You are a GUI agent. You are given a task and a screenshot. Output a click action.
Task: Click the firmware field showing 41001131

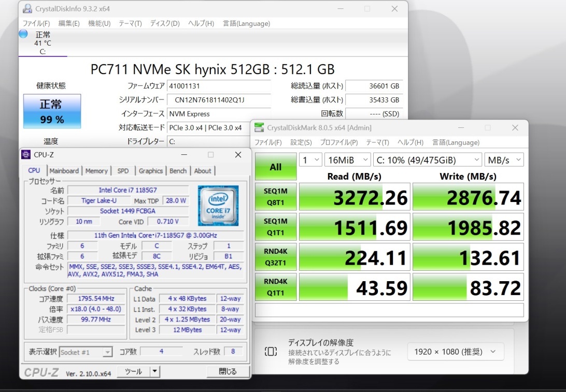[x=219, y=86]
